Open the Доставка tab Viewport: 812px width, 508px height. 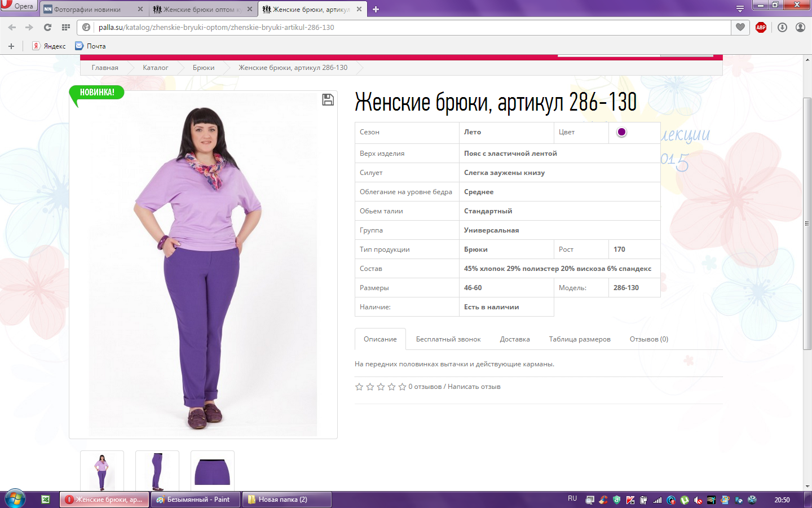coord(515,339)
